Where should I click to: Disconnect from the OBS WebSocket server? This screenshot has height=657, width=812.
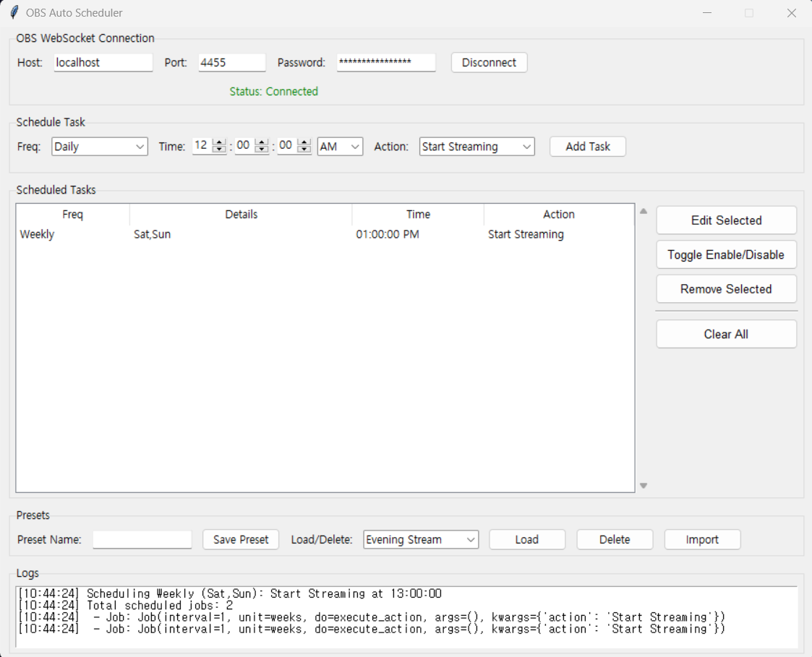(489, 62)
